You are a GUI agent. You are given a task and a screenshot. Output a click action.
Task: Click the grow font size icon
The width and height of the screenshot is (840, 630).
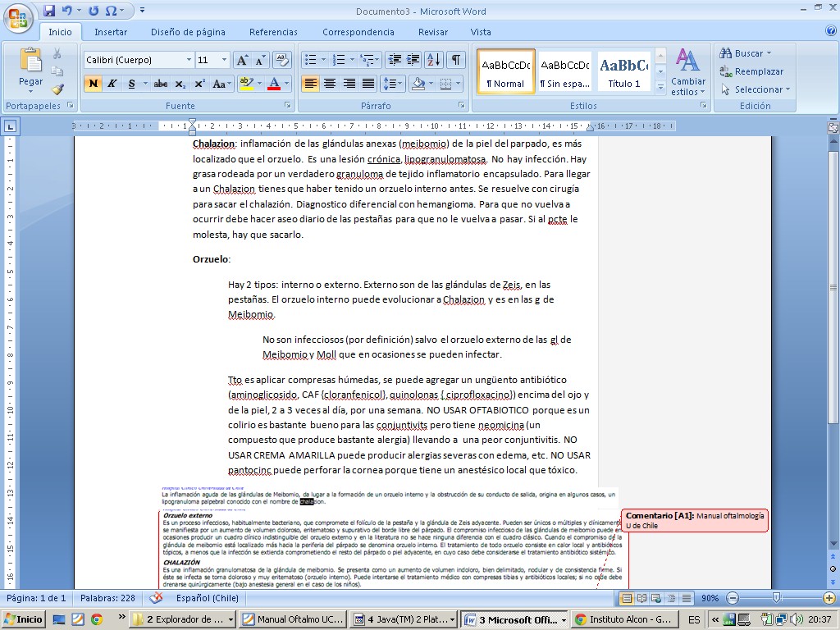click(x=242, y=60)
